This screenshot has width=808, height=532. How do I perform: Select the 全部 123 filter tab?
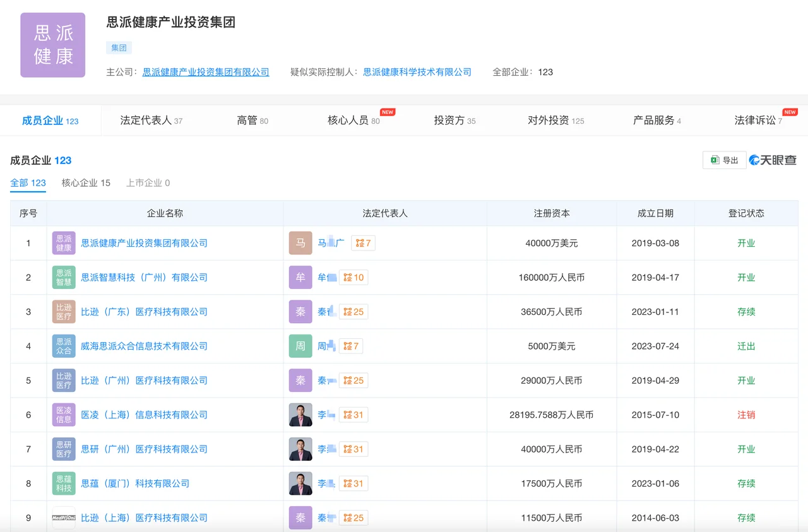click(x=28, y=183)
